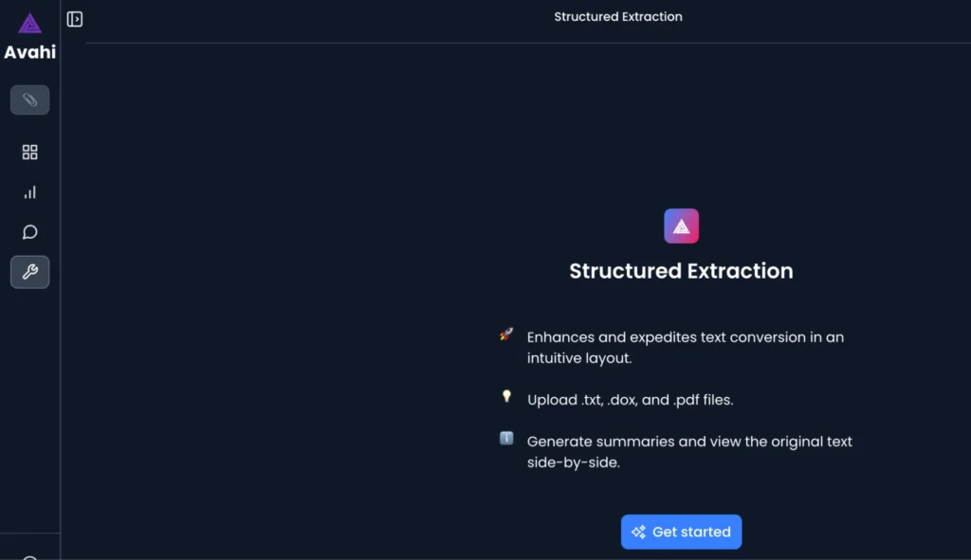Click the lightbulb icon beside the upload bullet
This screenshot has height=560, width=971.
506,396
